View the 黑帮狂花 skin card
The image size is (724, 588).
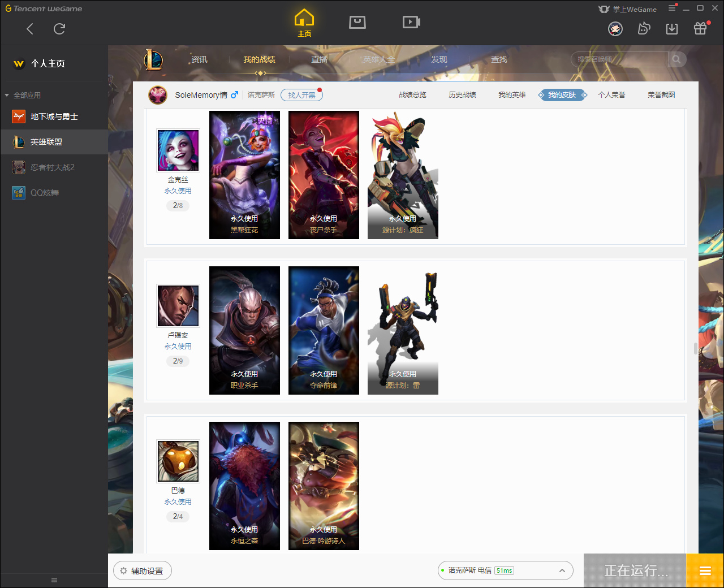click(x=244, y=175)
